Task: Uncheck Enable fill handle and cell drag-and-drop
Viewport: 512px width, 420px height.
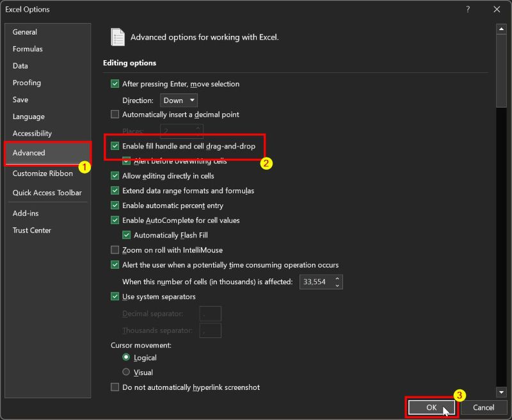Action: point(115,146)
